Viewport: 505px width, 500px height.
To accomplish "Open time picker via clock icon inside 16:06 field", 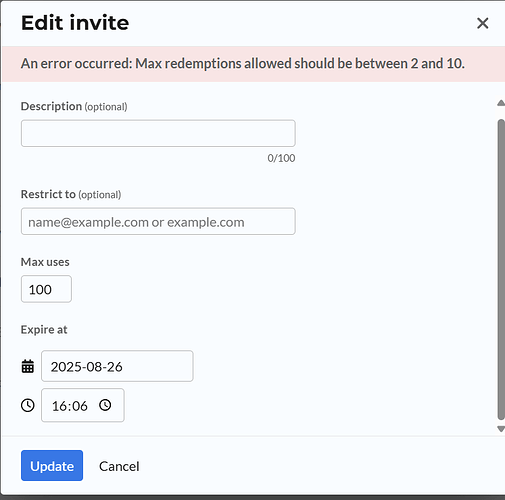I will pos(105,405).
